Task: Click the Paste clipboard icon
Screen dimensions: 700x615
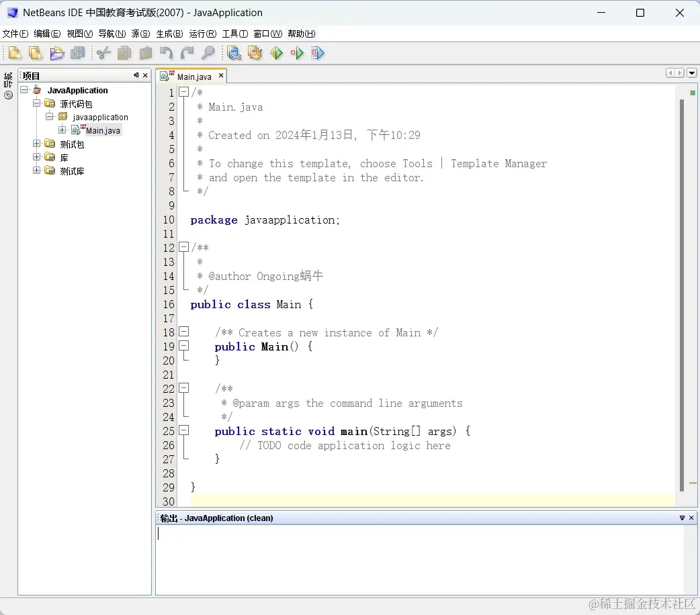Action: tap(146, 53)
